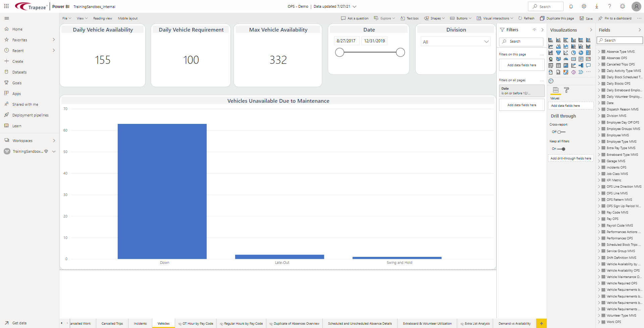Select the scatter chart visual

click(x=566, y=53)
